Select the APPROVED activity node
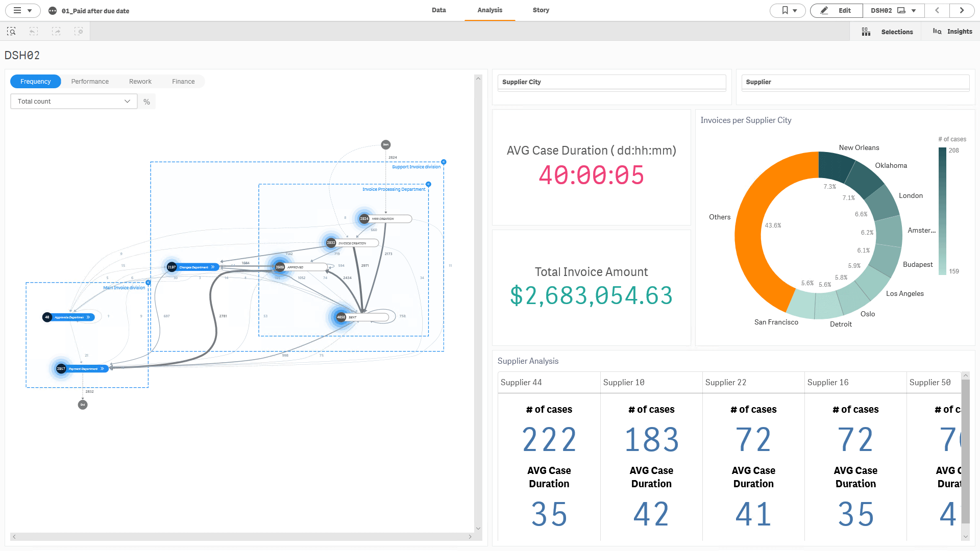 tap(301, 267)
